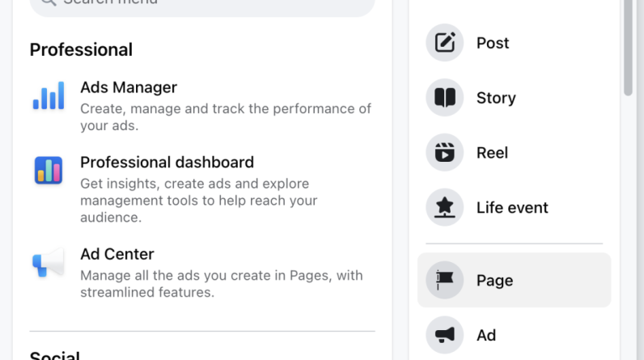The image size is (644, 360).
Task: Select the Story menu item label
Action: pyautogui.click(x=496, y=98)
